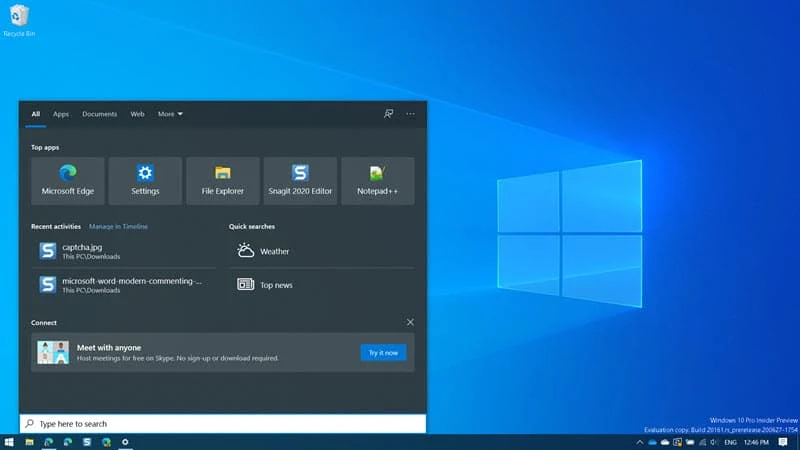
Task: Expand the More filter dropdown
Action: [170, 114]
